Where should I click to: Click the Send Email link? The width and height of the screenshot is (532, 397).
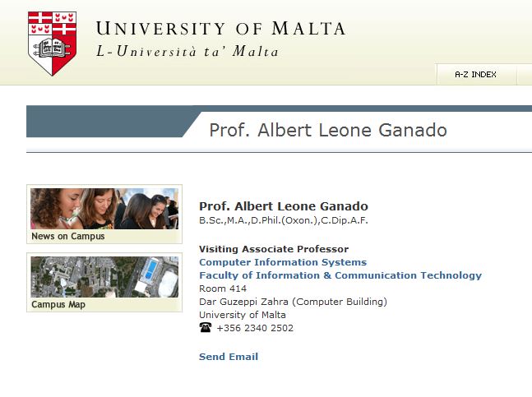coord(229,357)
